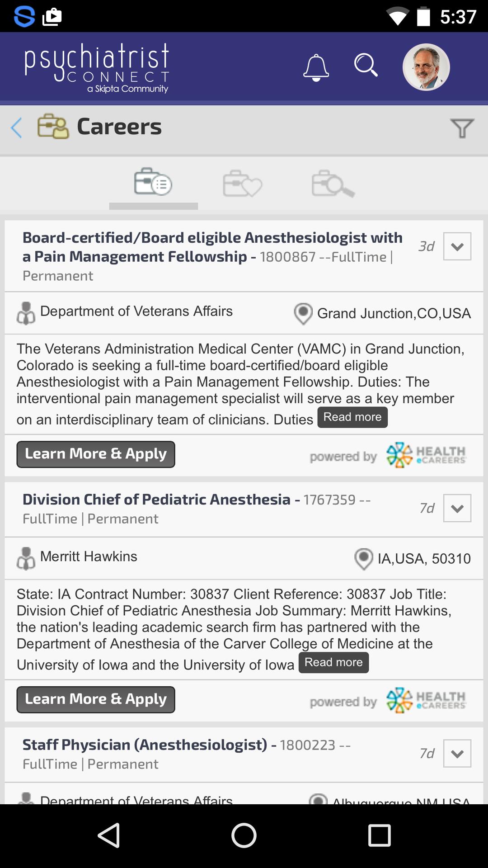
Task: Expand options for the Pain Management Fellowship job
Action: click(x=457, y=246)
